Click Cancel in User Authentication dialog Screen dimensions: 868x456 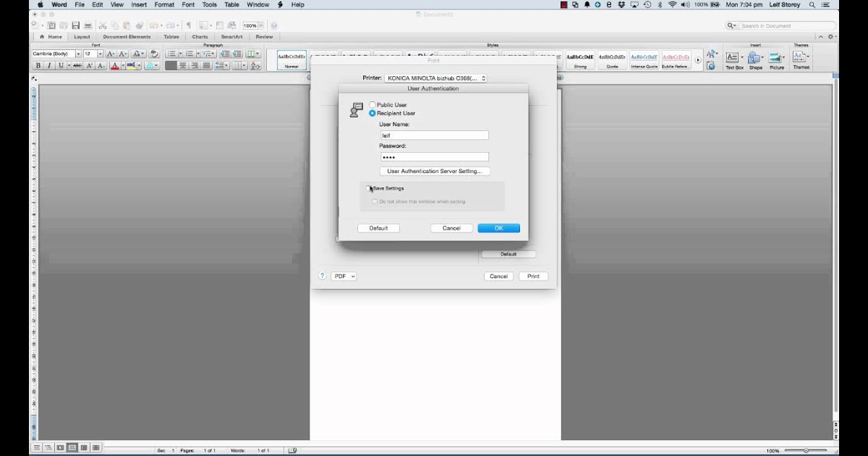451,228
